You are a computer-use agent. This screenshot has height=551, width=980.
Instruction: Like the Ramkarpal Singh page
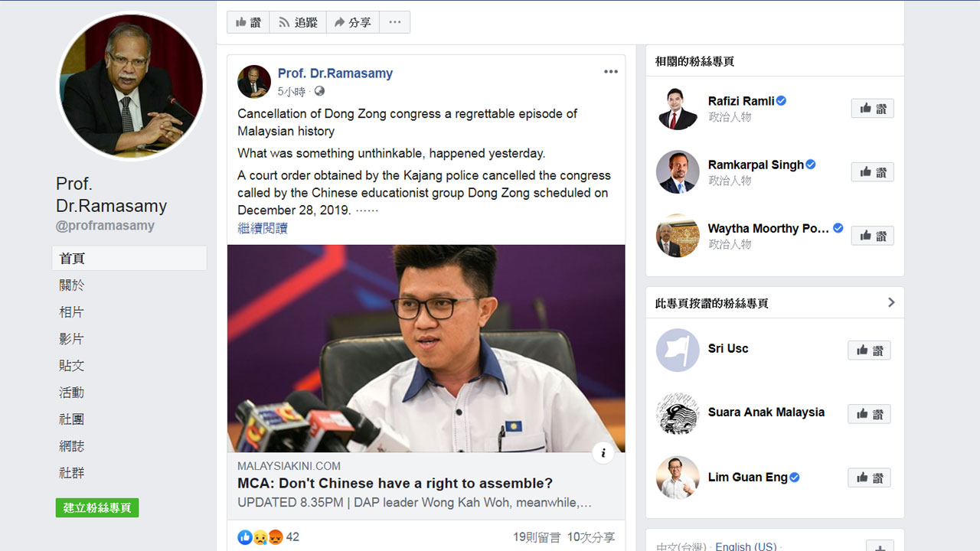tap(872, 172)
